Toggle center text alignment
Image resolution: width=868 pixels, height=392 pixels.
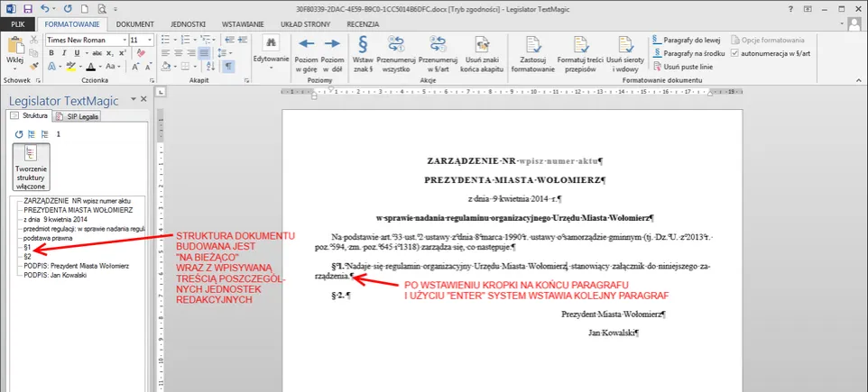179,53
